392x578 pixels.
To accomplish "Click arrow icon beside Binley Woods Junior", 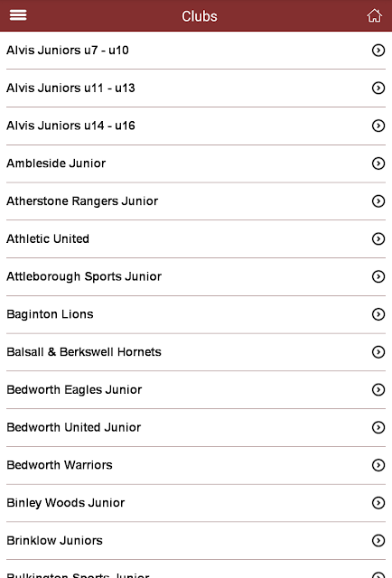I will 378,503.
